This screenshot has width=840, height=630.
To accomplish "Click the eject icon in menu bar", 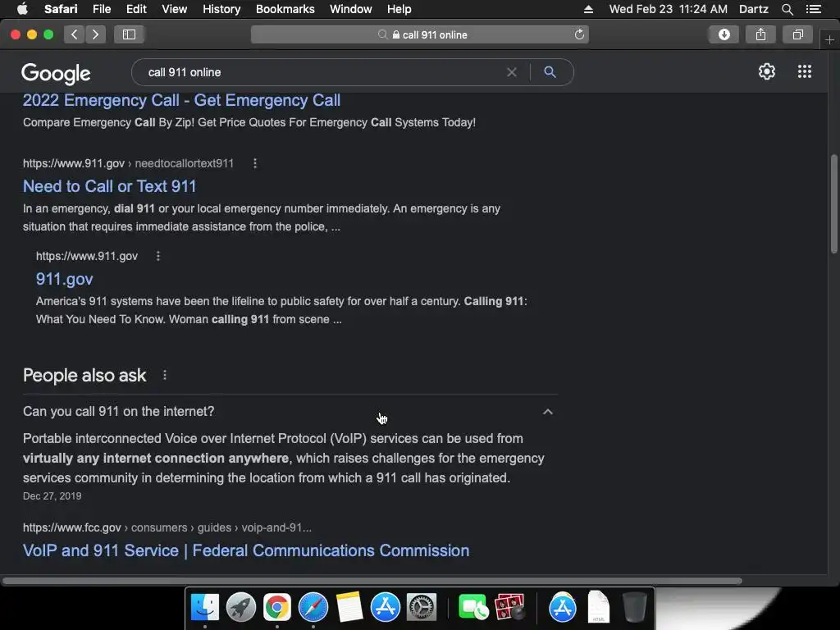I will pyautogui.click(x=588, y=9).
